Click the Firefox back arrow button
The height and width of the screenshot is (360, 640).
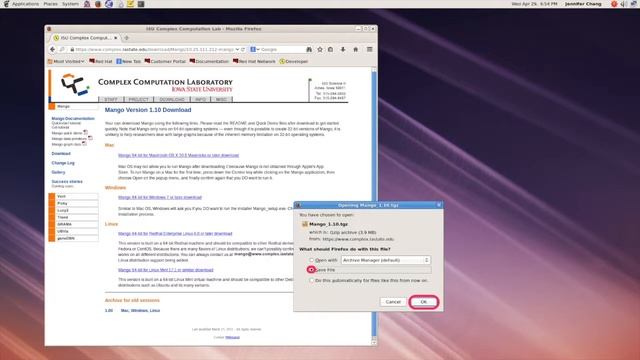click(x=52, y=49)
